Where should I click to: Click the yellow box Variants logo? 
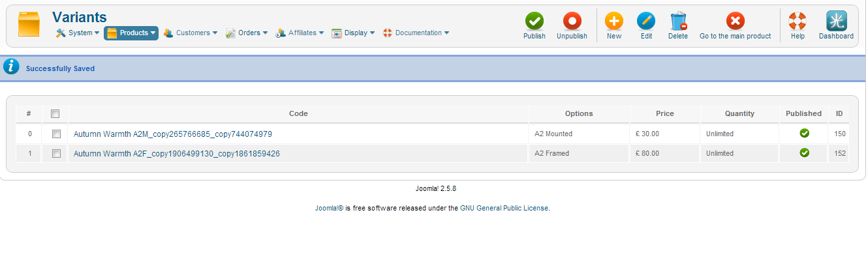click(29, 25)
